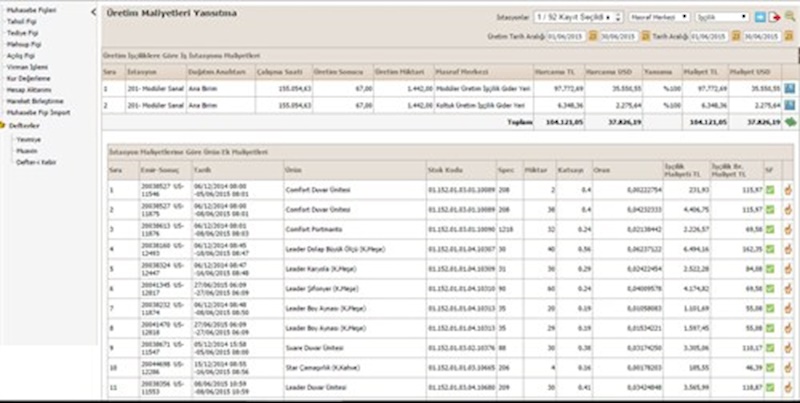Toggle green checkbox for Star Çamaşırlık row
800x403 pixels.
click(770, 368)
